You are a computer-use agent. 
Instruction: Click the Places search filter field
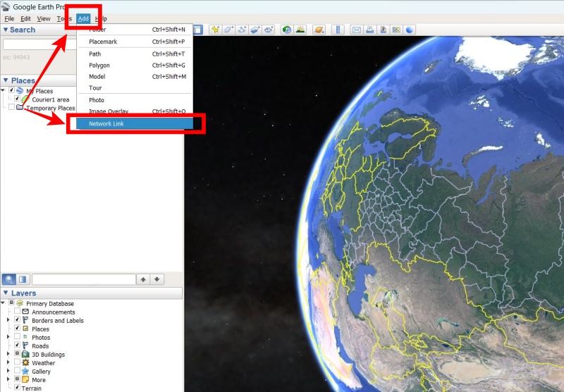83,279
